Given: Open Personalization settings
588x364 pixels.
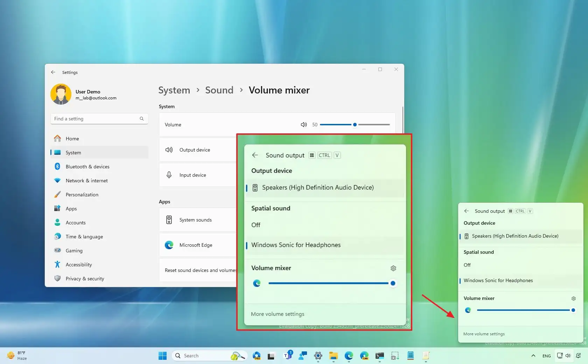Looking at the screenshot, I should click(x=99, y=195).
